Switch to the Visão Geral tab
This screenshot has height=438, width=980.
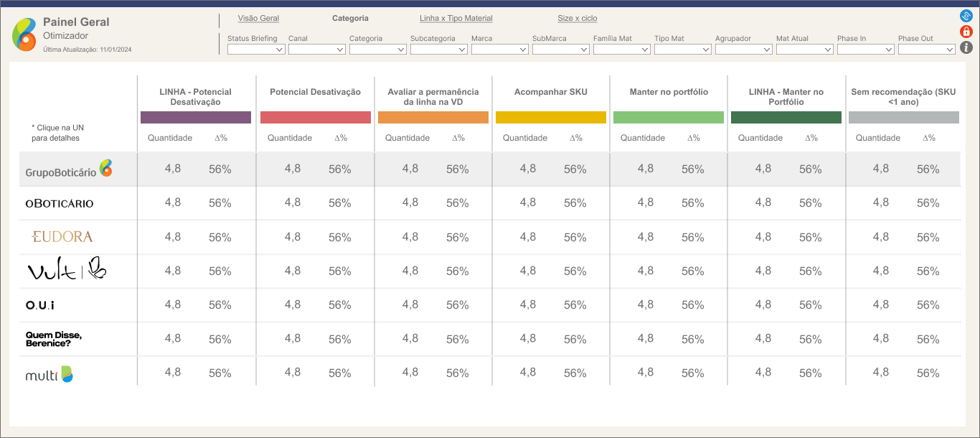258,19
